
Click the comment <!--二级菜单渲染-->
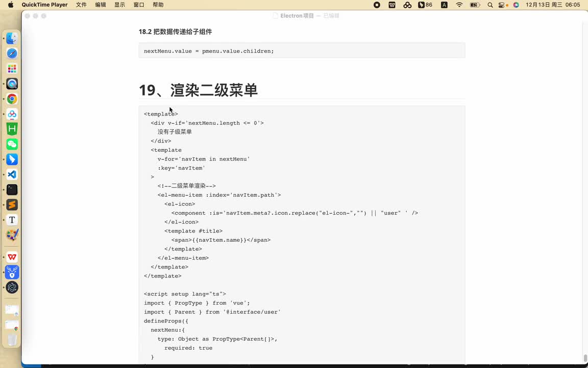[x=187, y=186]
